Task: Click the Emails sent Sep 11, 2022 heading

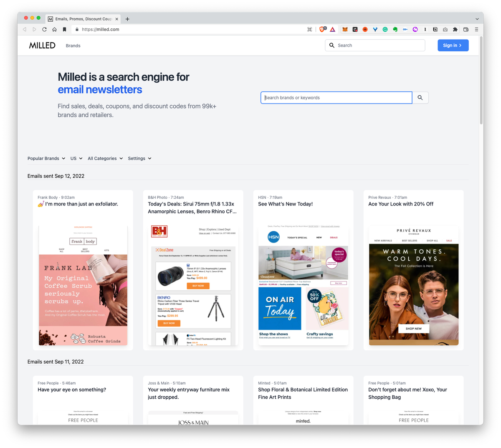Action: pyautogui.click(x=56, y=362)
